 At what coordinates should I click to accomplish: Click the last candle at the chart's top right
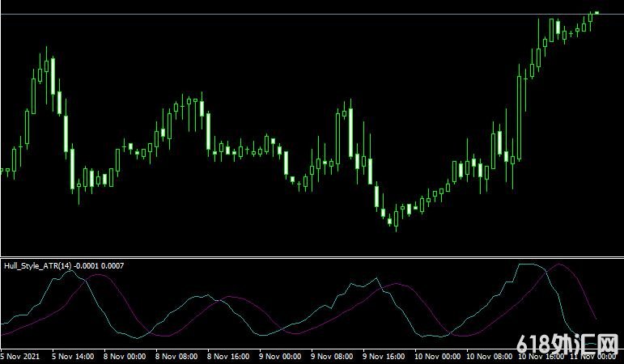(596, 12)
